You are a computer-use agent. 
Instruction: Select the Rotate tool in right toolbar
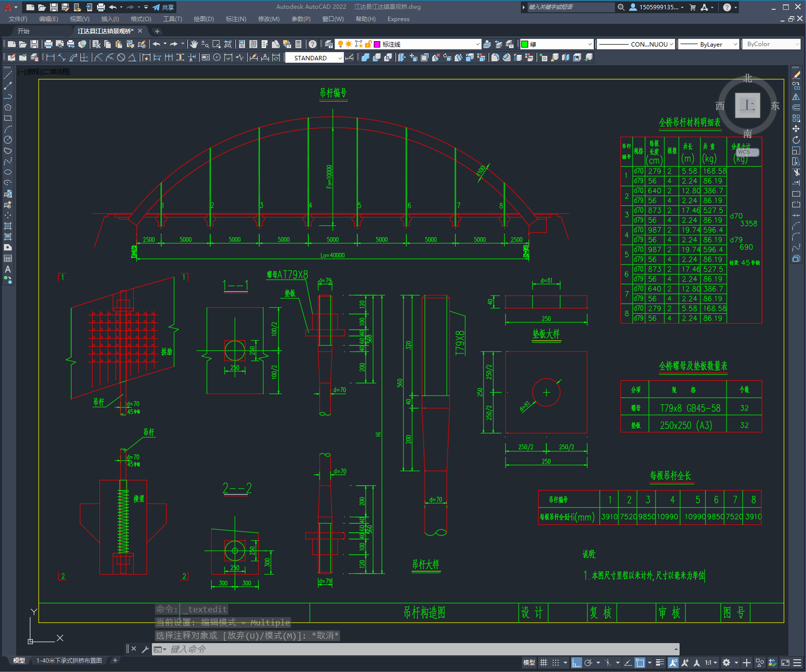[x=796, y=140]
